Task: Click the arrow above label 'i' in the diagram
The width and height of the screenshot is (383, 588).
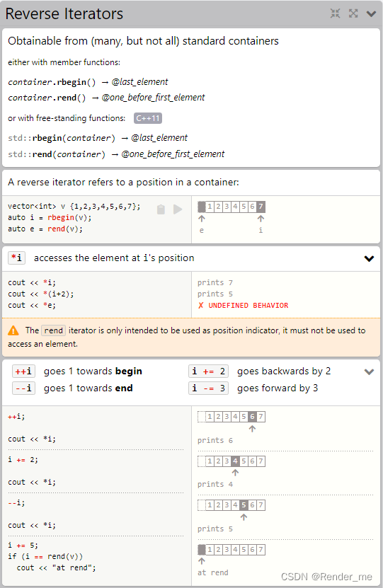Action: pyautogui.click(x=261, y=219)
